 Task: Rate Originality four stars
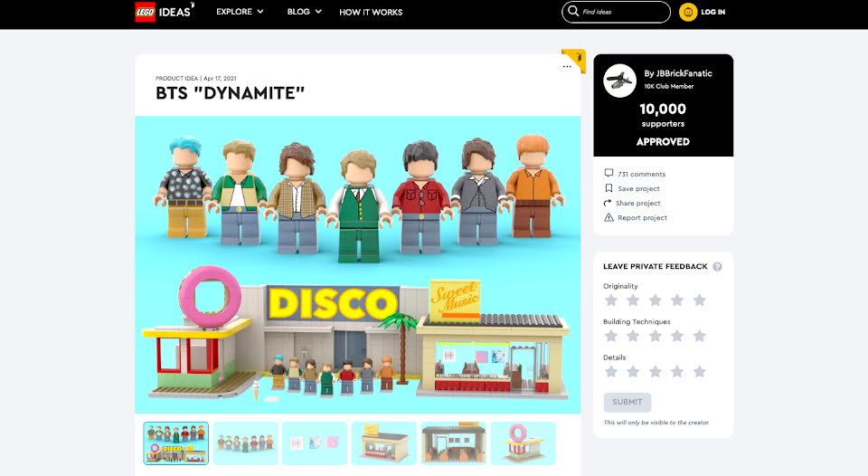tap(677, 300)
